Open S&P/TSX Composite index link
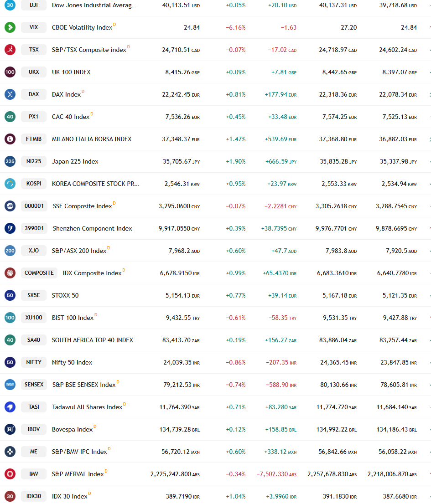Screen dimensions: 431x504 coord(89,50)
